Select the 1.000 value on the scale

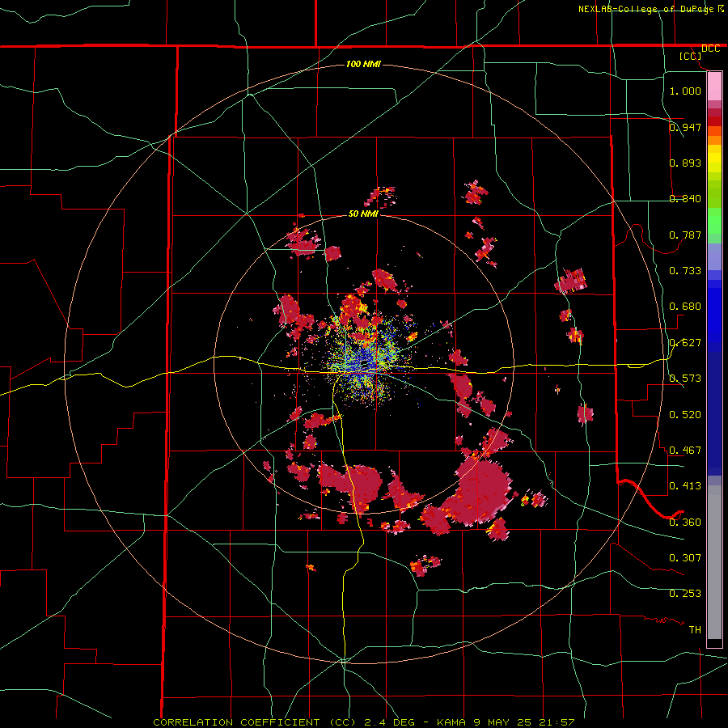pos(685,91)
